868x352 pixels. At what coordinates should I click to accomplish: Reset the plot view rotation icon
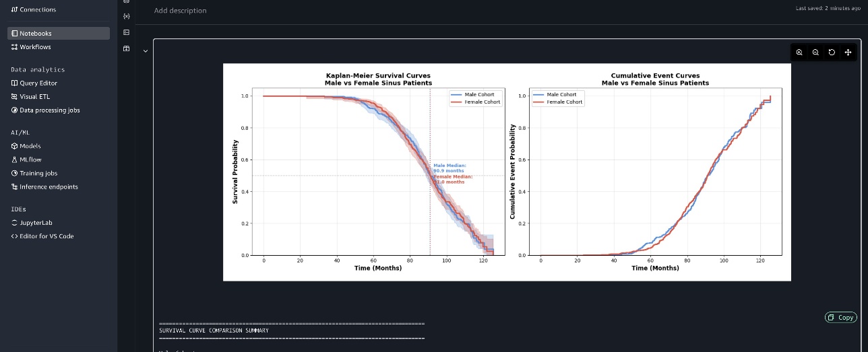tap(832, 52)
